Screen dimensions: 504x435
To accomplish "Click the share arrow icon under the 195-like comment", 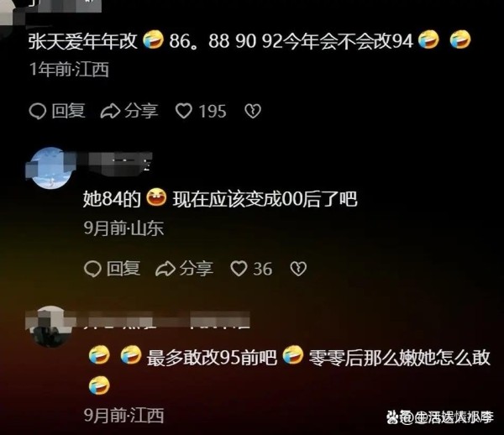I will pos(110,111).
